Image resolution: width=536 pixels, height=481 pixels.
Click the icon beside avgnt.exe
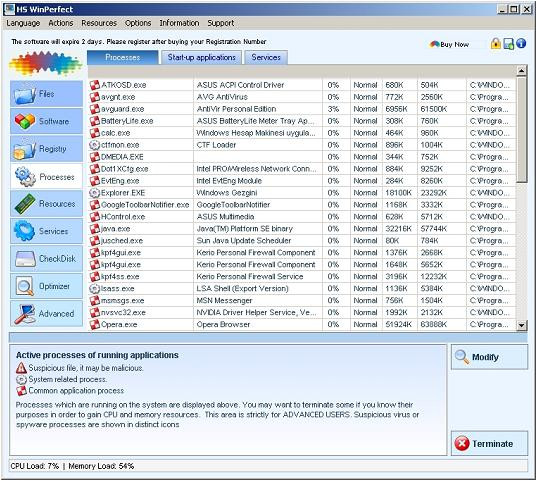pyautogui.click(x=95, y=97)
